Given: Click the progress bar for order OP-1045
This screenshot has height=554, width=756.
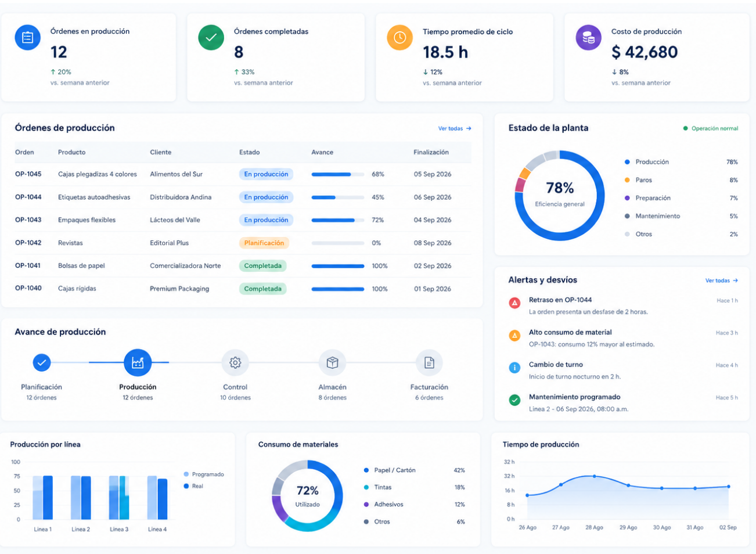Looking at the screenshot, I should [338, 174].
